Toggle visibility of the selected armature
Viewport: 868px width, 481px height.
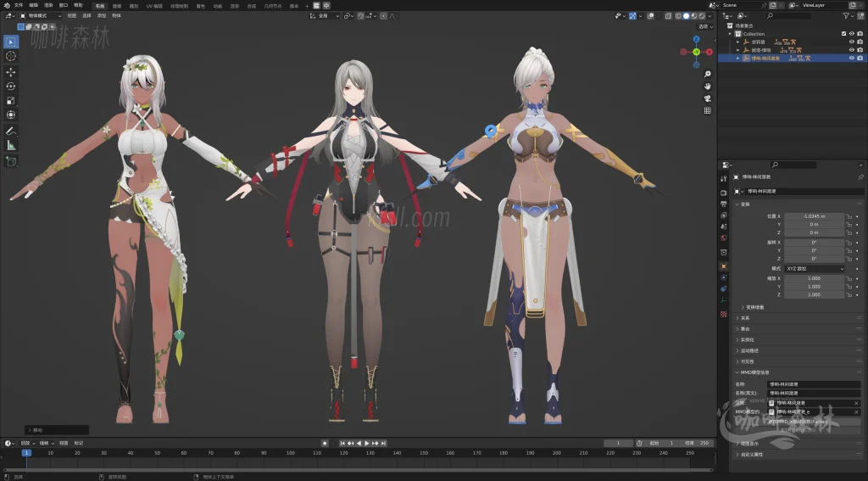852,58
